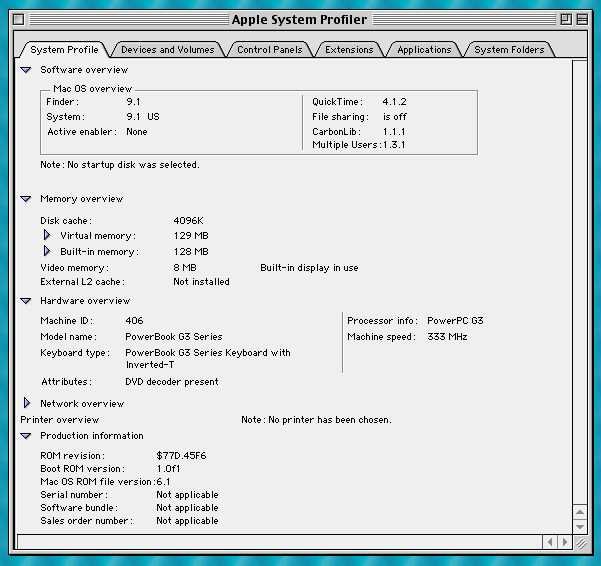The width and height of the screenshot is (601, 566).
Task: Collapse the Production information section
Action: click(x=26, y=436)
